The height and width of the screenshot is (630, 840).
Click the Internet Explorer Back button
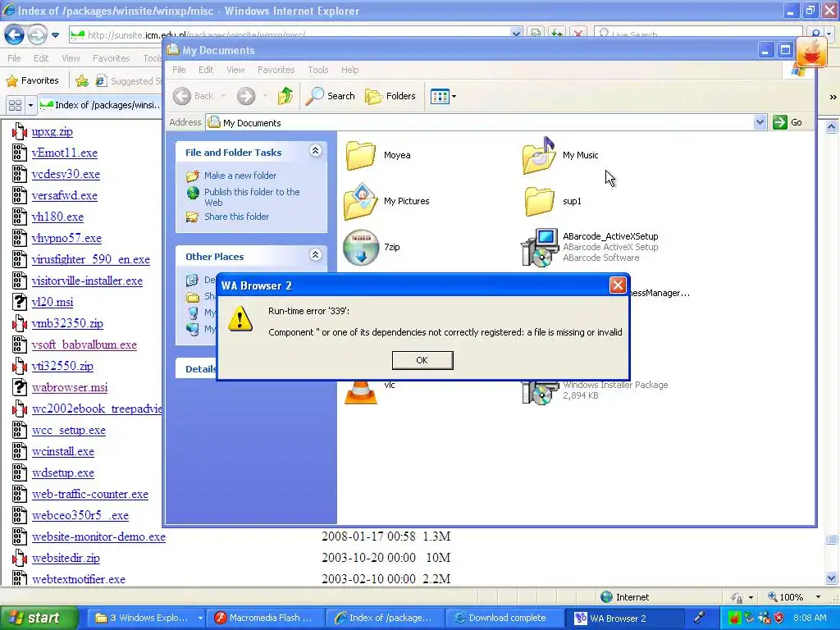click(14, 35)
